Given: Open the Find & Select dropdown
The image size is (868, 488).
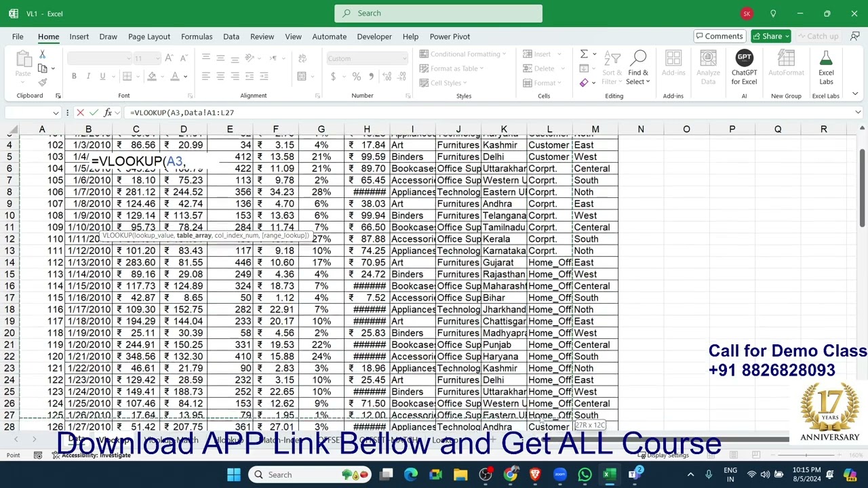Looking at the screenshot, I should 637,68.
